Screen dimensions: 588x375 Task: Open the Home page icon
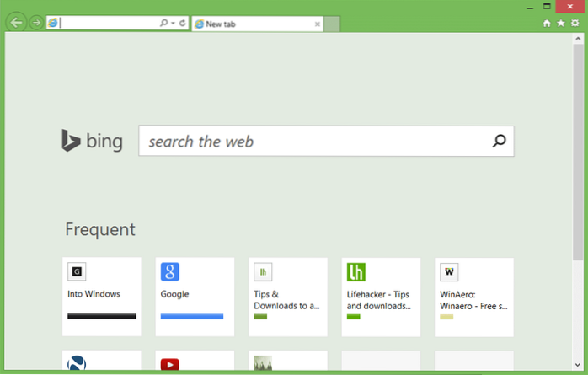(x=547, y=24)
